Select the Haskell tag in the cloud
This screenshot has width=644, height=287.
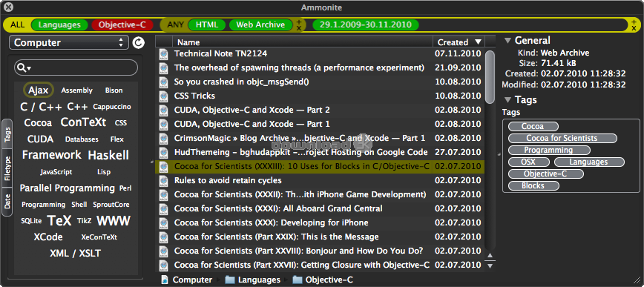click(x=108, y=155)
